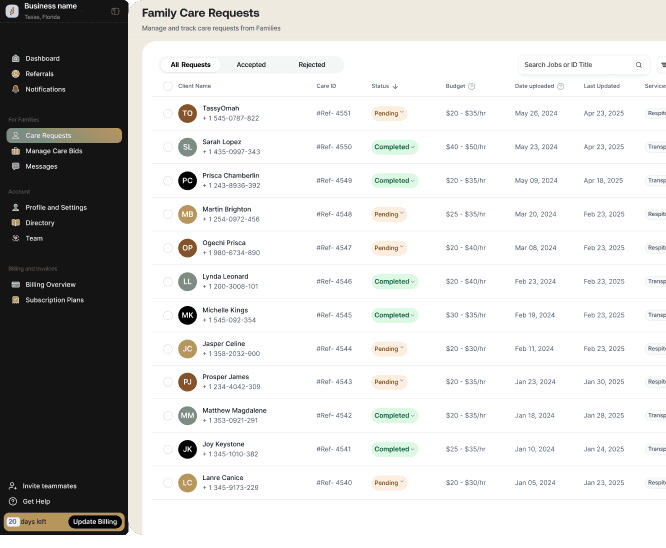Click JK avatar for Joy Keystone
The image size is (666, 548).
[187, 449]
